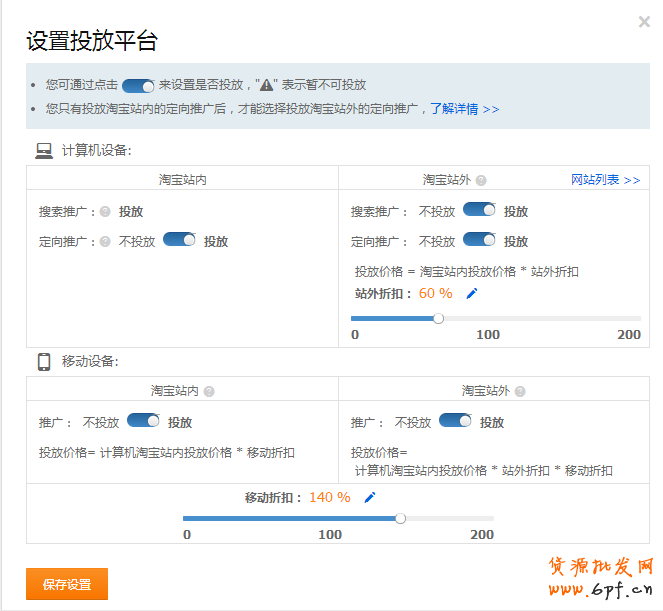The height and width of the screenshot is (611, 663).
Task: Open the 了解详情 >> link
Action: click(465, 108)
